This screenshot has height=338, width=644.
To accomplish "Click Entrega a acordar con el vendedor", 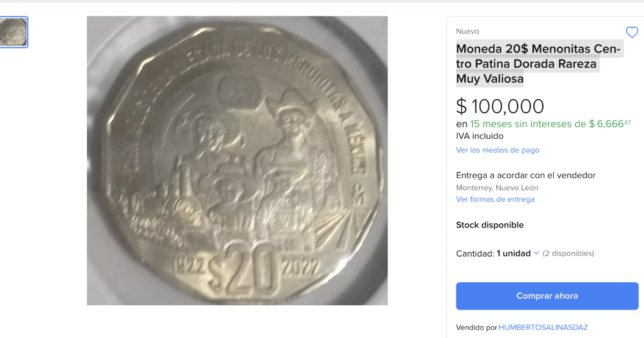I will [x=525, y=175].
